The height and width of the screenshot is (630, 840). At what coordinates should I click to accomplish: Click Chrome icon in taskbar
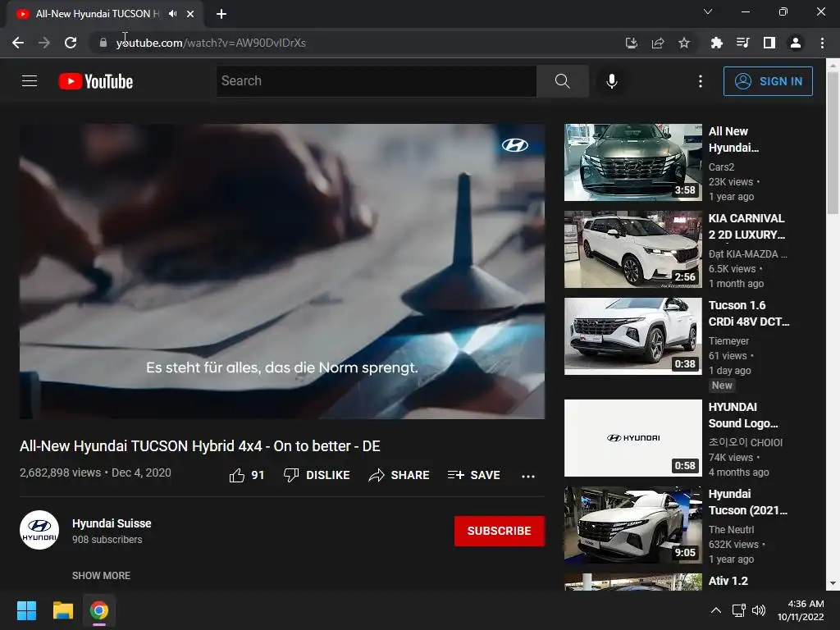pyautogui.click(x=98, y=610)
